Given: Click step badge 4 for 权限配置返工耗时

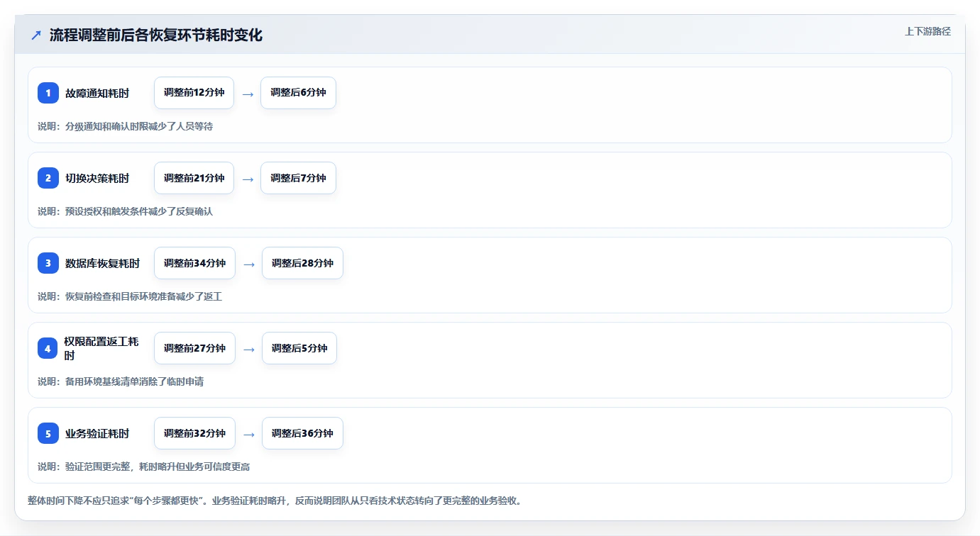Looking at the screenshot, I should tap(48, 348).
